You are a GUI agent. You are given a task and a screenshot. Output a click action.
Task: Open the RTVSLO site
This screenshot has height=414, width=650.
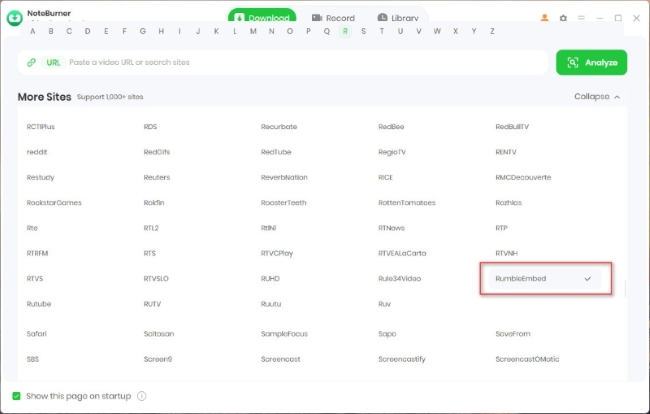[x=156, y=278]
